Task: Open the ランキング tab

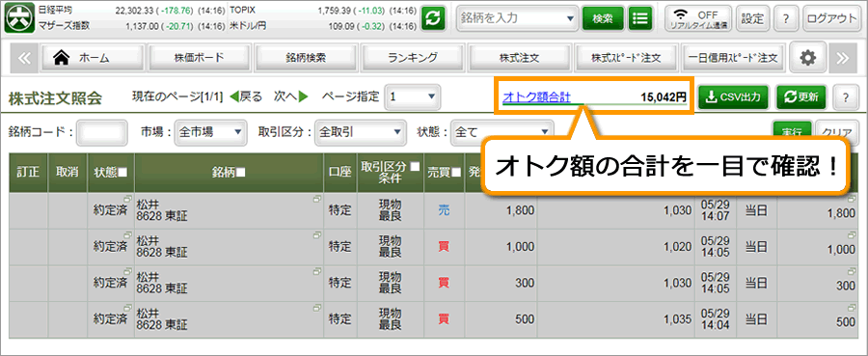Action: tap(413, 57)
